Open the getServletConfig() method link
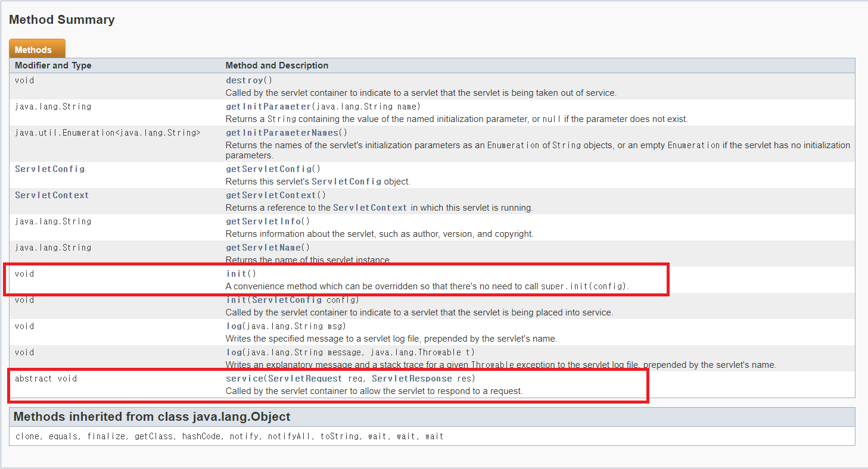868x469 pixels. click(269, 169)
